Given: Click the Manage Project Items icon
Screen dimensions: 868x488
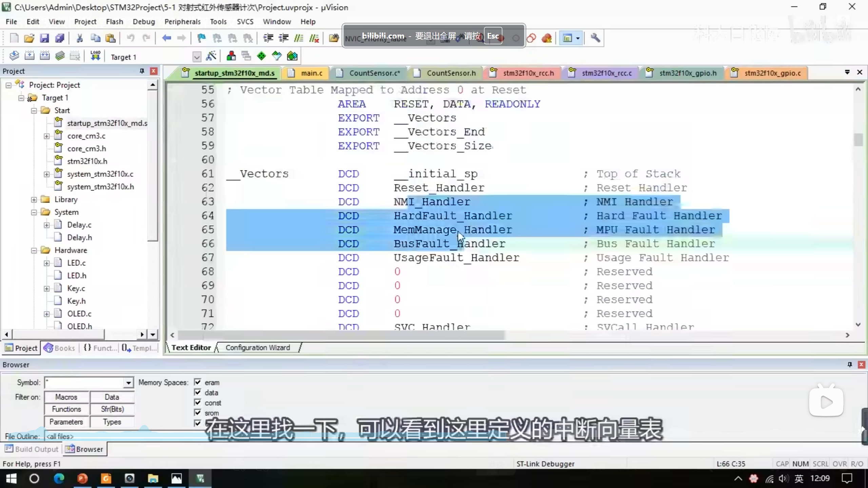Looking at the screenshot, I should (231, 56).
